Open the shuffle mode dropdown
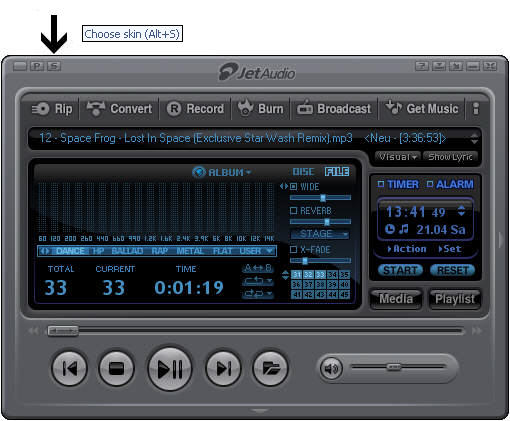The width and height of the screenshot is (510, 421). pos(258,294)
